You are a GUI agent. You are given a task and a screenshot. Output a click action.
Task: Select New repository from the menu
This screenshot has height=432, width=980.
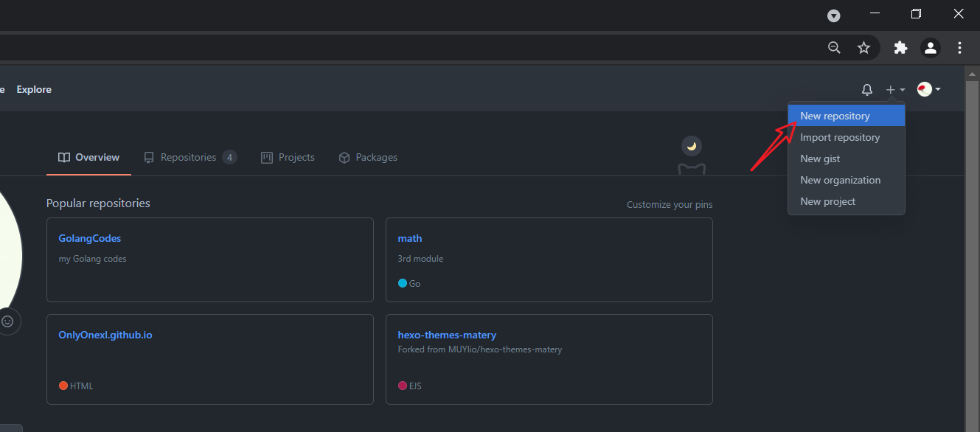click(847, 116)
